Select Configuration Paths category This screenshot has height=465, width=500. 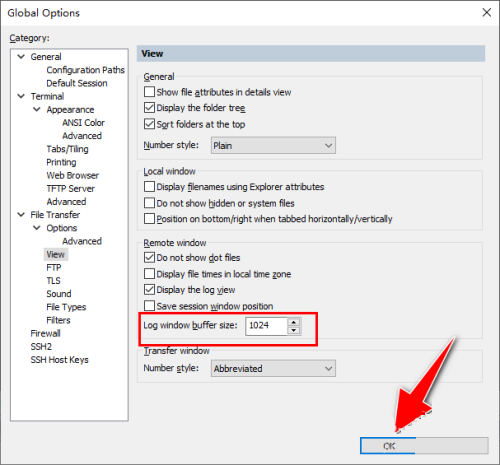[85, 70]
